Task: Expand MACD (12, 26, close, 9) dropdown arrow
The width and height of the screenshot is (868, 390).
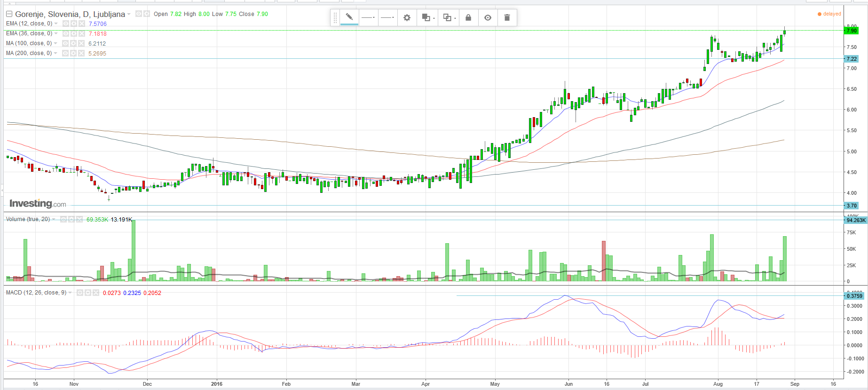Action: click(x=70, y=293)
